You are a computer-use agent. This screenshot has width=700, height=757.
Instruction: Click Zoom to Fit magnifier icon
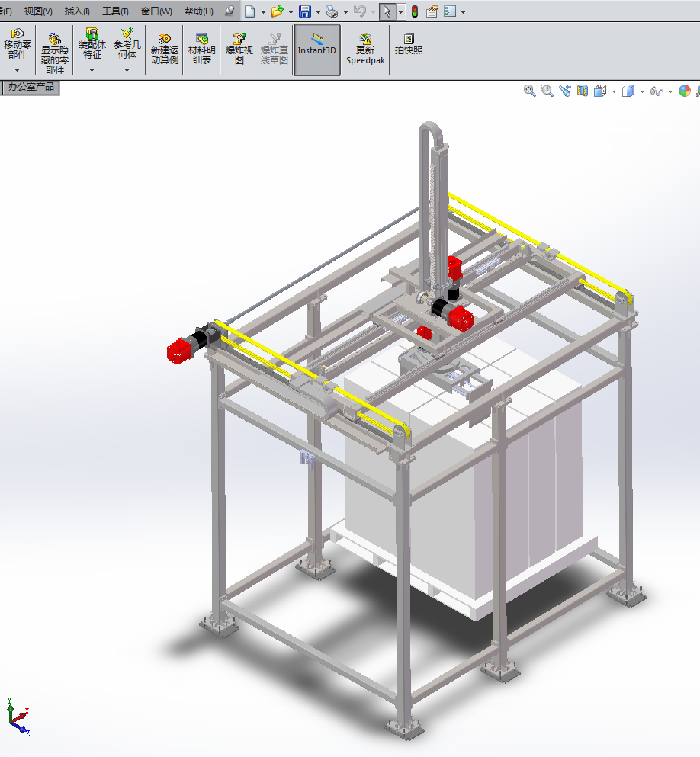tap(530, 91)
